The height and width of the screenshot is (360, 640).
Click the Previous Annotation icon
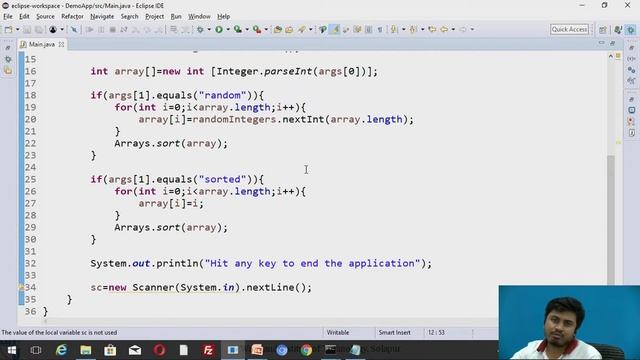413,29
